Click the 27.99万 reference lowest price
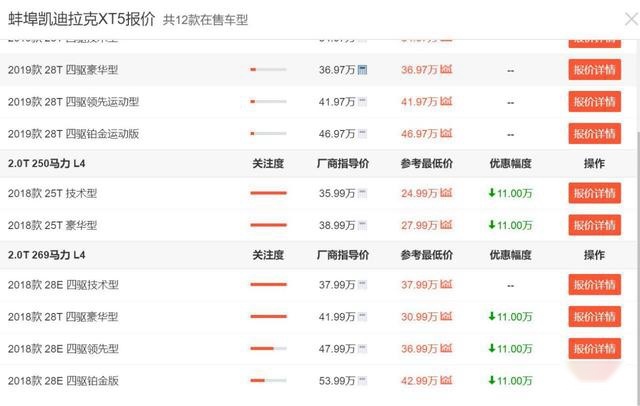Image resolution: width=640 pixels, height=406 pixels. click(x=419, y=225)
